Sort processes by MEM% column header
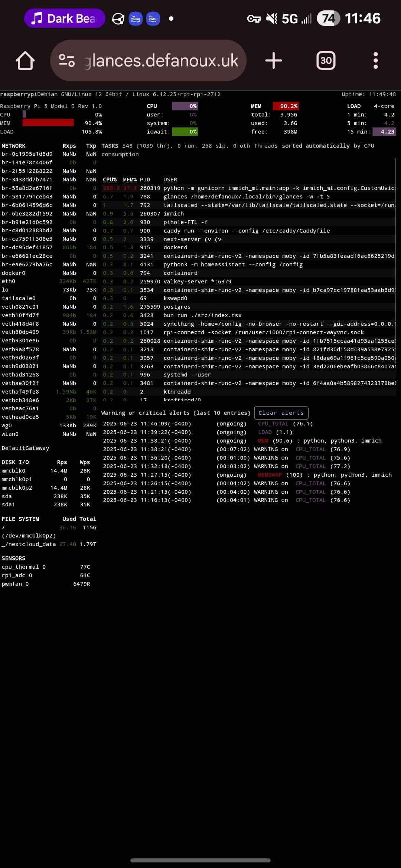Viewport: 401px width, 868px height. (x=130, y=180)
